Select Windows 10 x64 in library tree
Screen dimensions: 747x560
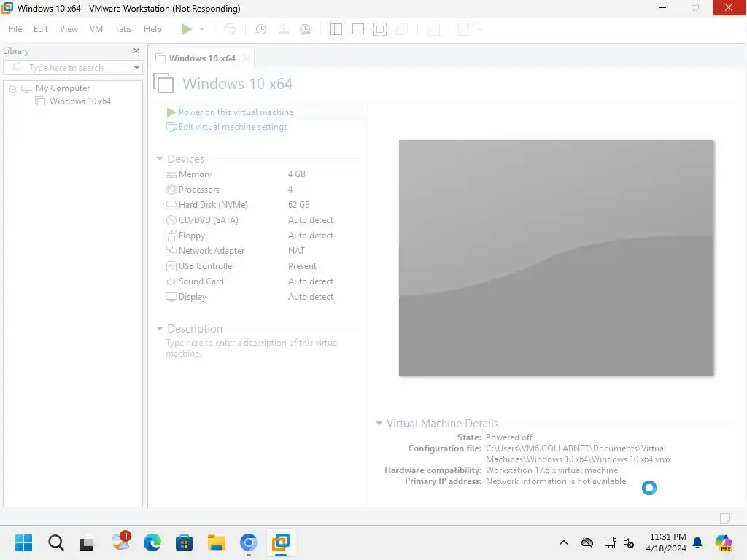tap(80, 101)
